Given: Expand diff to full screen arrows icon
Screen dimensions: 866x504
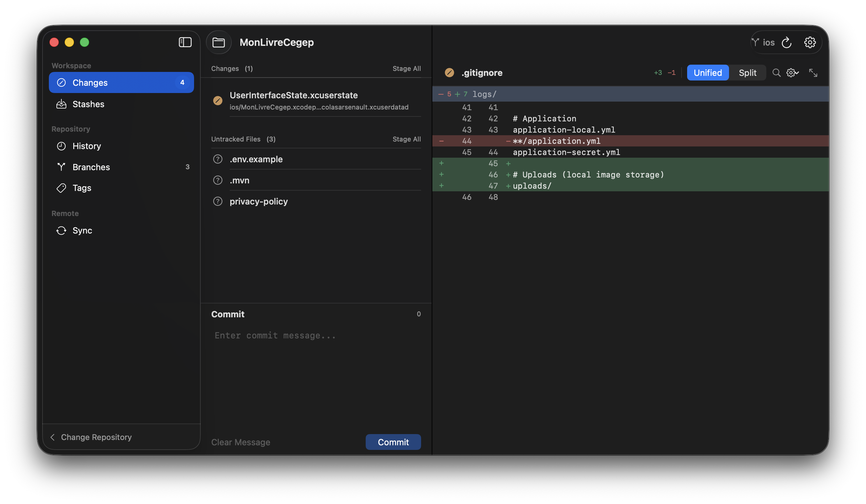Looking at the screenshot, I should (x=813, y=73).
